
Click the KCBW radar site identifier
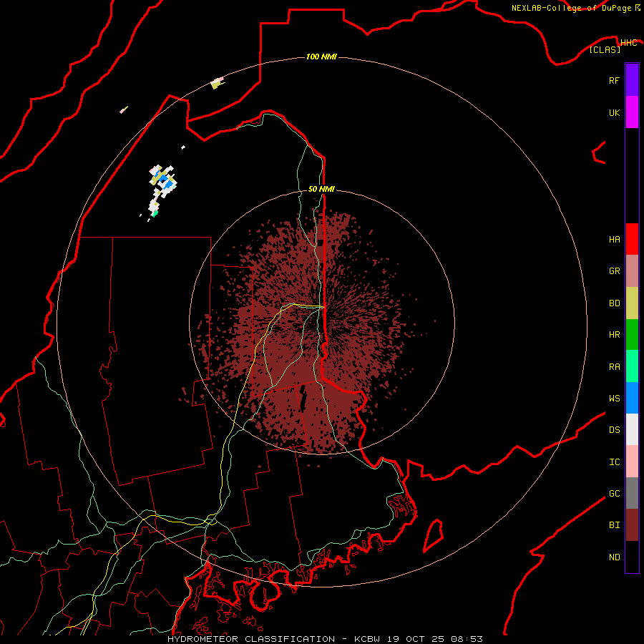tap(367, 639)
